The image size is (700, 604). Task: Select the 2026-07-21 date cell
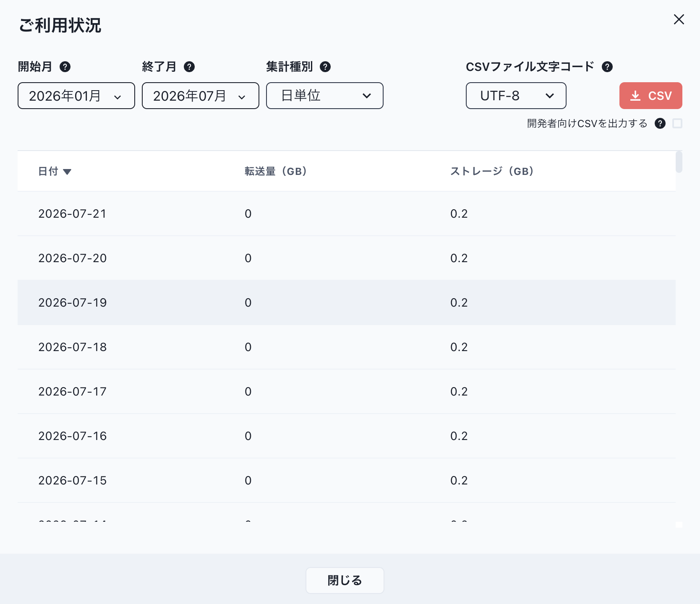73,214
